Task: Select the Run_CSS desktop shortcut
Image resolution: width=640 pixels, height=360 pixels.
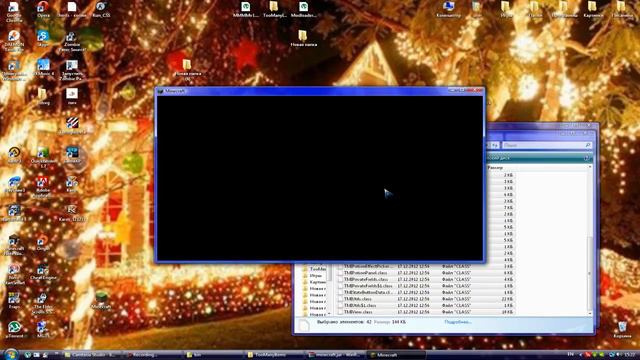Action: tap(101, 10)
